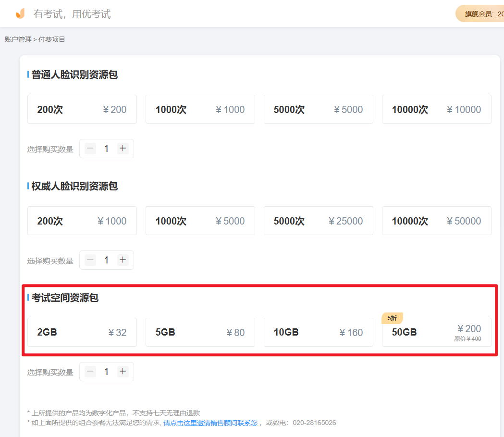504x437 pixels.
Task: Click the 原价 ¥400 strikethrough price
Action: (467, 339)
